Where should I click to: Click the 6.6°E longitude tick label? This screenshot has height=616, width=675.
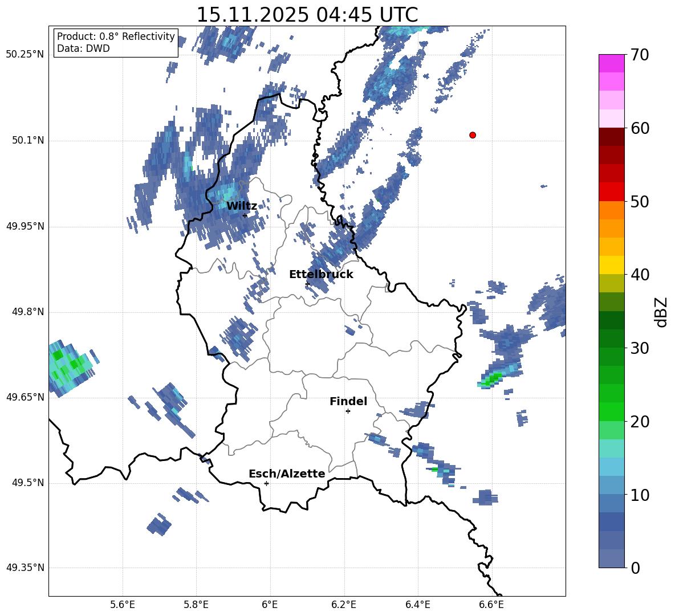pos(491,605)
